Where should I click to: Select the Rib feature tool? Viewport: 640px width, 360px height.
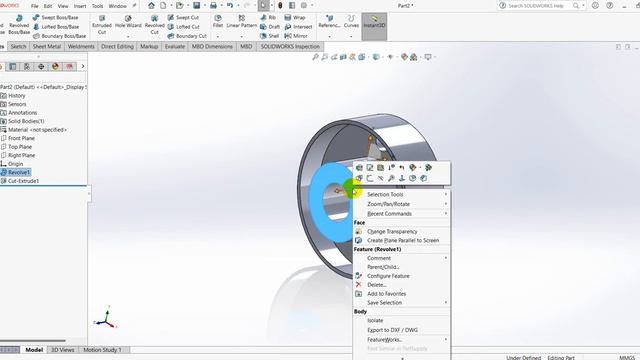point(268,18)
